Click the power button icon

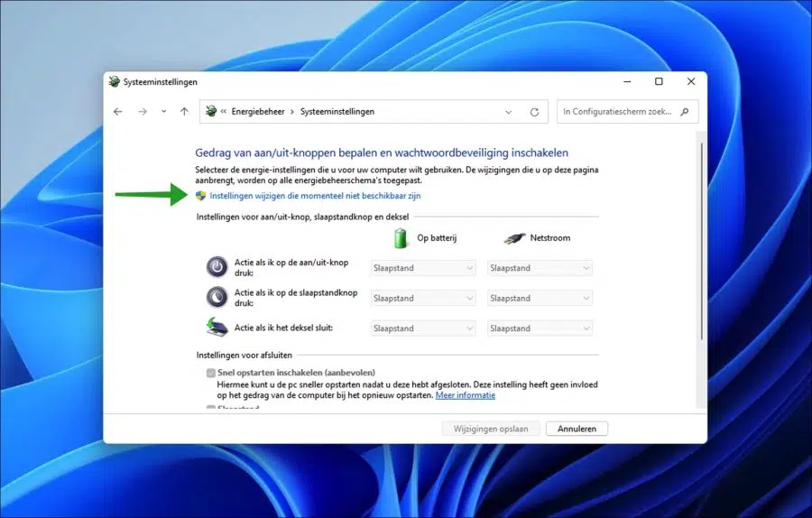click(217, 267)
